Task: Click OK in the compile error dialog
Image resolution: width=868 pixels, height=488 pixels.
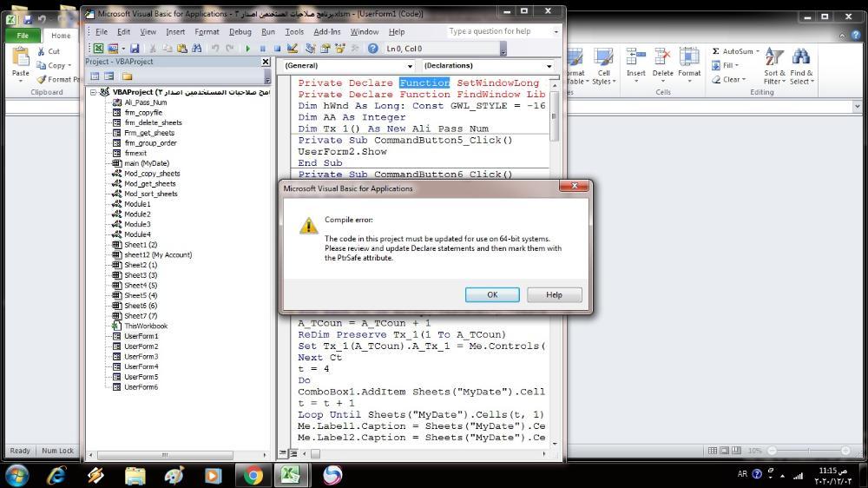Action: (492, 294)
